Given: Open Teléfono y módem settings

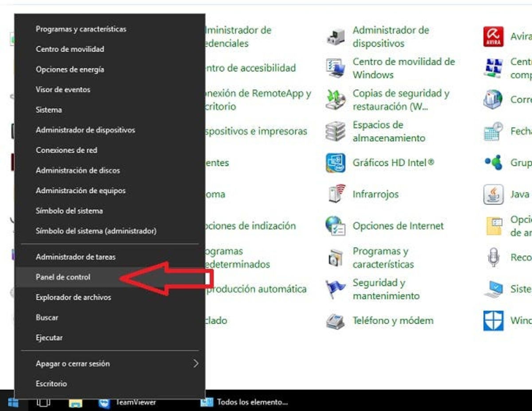Looking at the screenshot, I should point(393,320).
